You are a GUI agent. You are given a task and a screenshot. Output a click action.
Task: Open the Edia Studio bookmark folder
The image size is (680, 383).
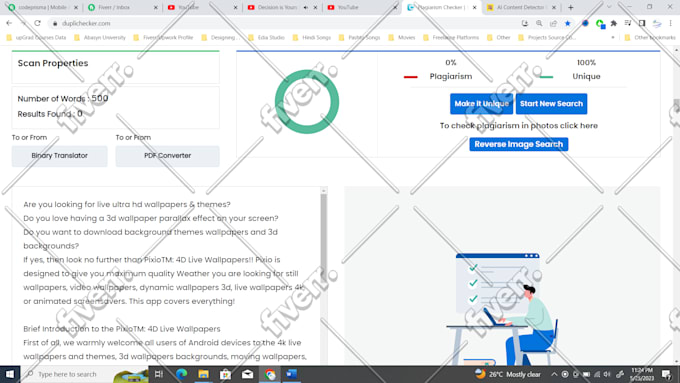[266, 38]
